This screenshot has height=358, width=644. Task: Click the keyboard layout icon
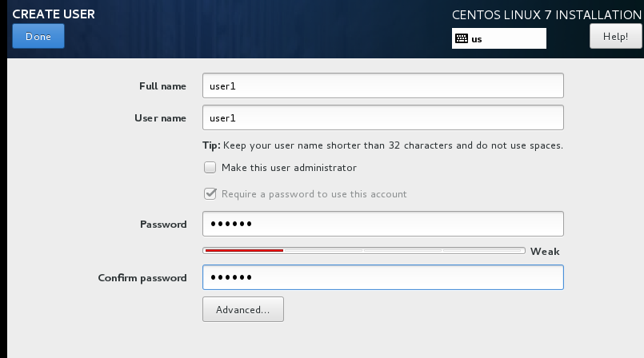click(x=462, y=38)
